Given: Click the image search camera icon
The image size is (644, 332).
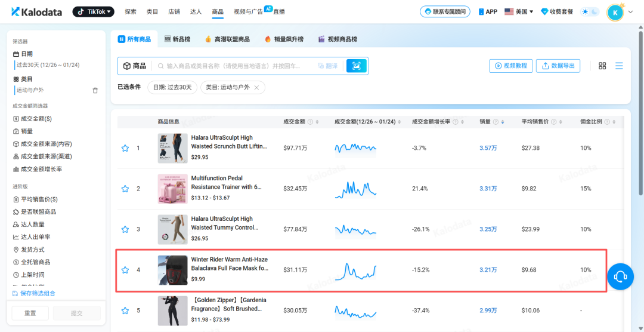Looking at the screenshot, I should pos(357,66).
